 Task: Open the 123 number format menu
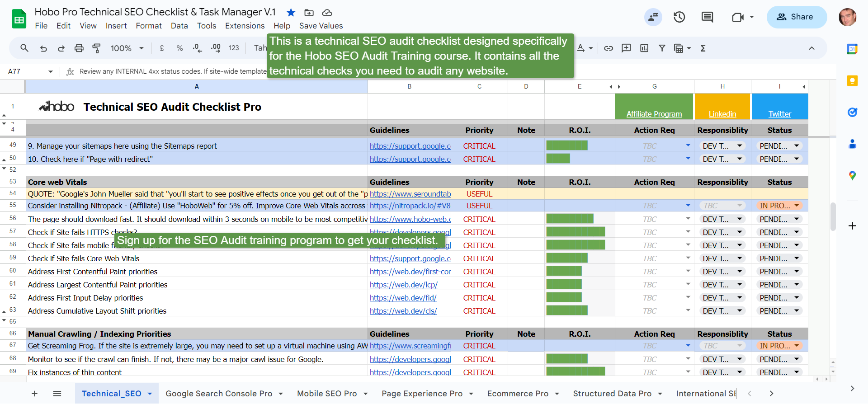[x=234, y=48]
